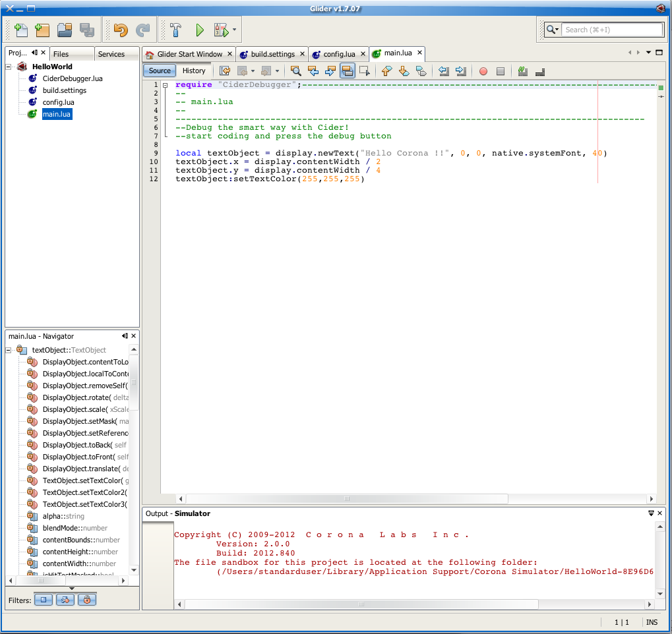This screenshot has height=634, width=672.
Task: Toggle the Highlight Search editor button
Action: 348,71
